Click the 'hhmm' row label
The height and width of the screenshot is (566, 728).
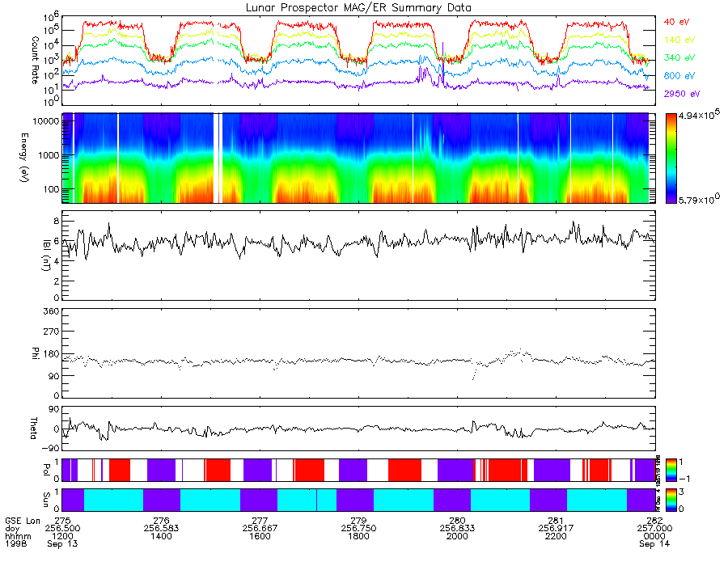click(x=18, y=536)
